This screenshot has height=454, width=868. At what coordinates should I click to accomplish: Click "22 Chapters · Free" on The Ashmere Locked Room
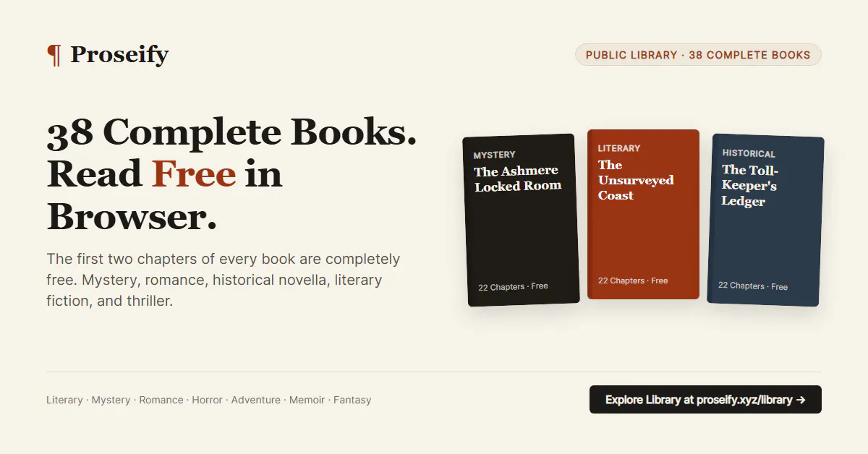click(x=513, y=286)
